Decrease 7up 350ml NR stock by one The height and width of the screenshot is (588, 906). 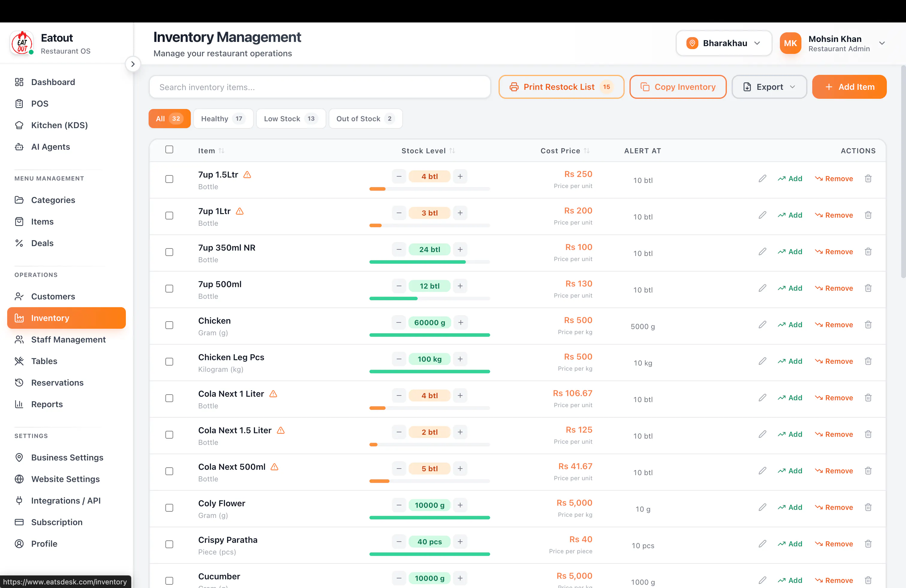[x=399, y=249]
